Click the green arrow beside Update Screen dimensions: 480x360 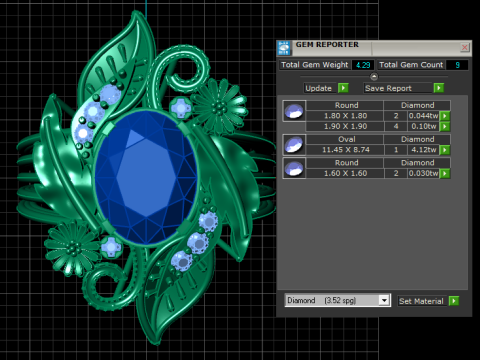click(343, 88)
